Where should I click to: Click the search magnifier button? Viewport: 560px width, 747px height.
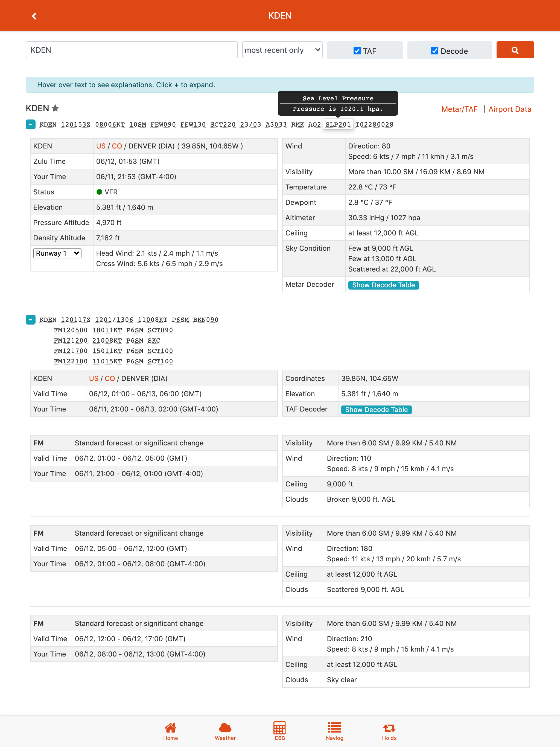click(x=515, y=50)
